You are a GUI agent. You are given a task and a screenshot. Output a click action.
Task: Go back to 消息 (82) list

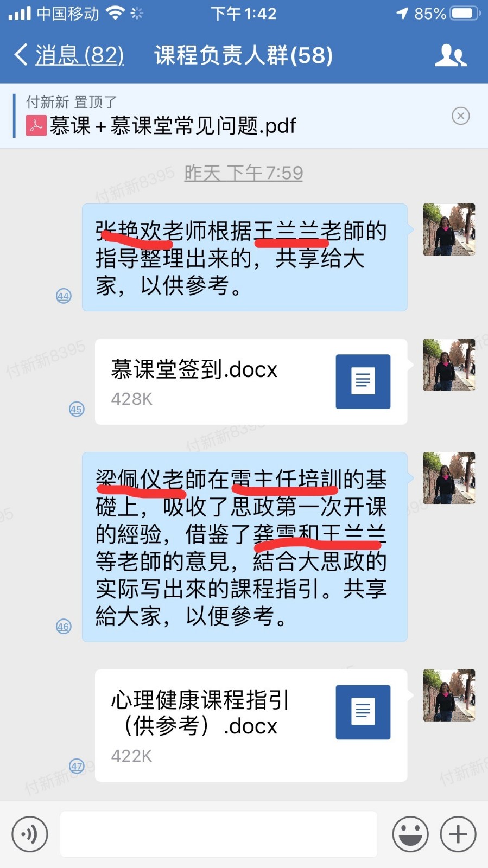79,55
